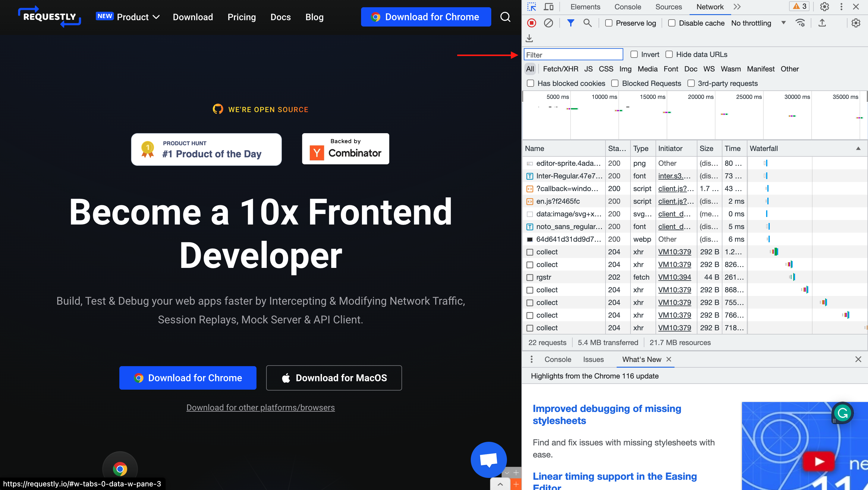Viewport: 868px width, 490px height.
Task: Click the inspect element selector icon
Action: point(532,7)
